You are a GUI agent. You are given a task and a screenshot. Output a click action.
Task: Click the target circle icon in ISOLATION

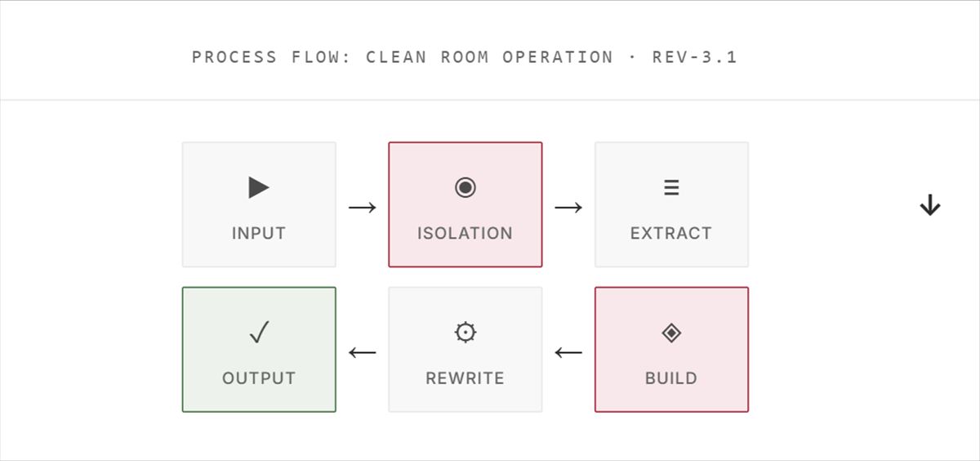tap(465, 188)
